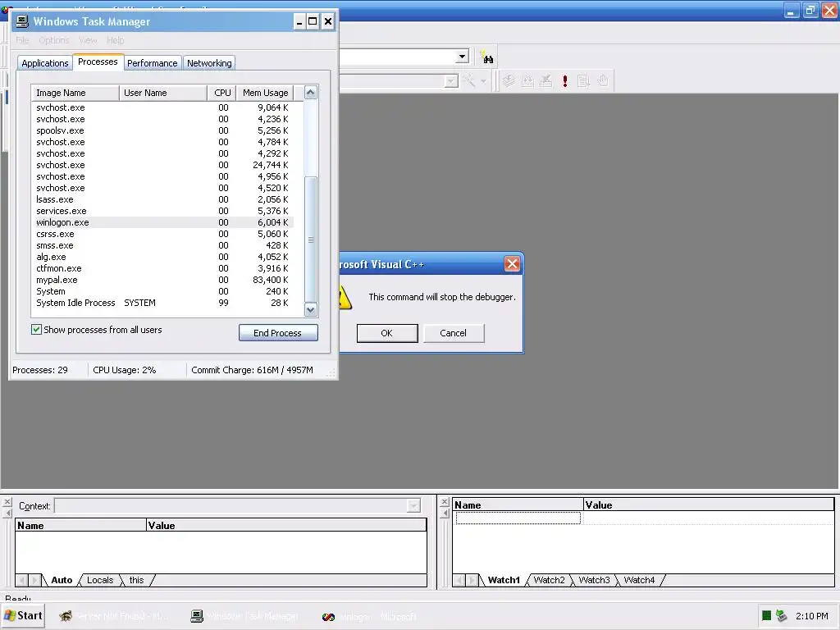Click the Stop Build icon before exclamation
Viewport: 840px width, 630px height.
(546, 81)
